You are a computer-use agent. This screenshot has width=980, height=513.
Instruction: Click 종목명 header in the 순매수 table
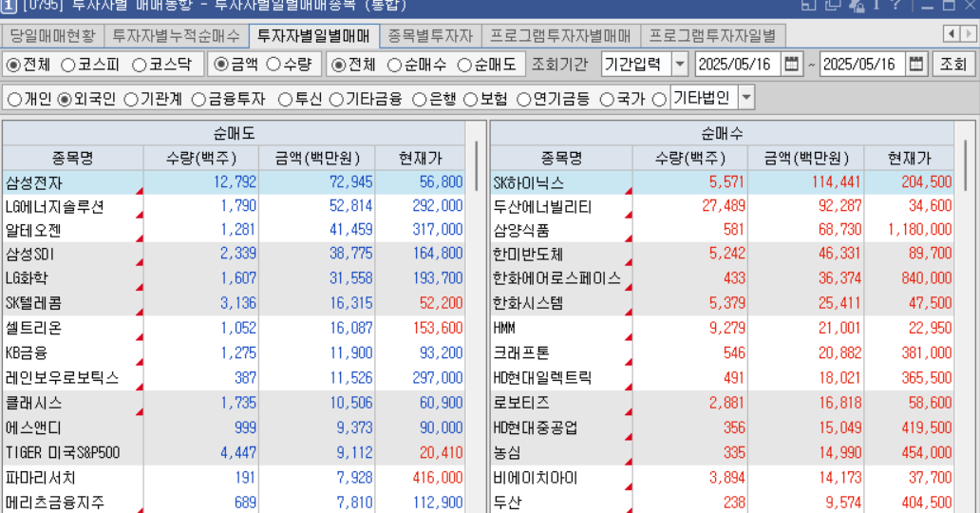(561, 158)
